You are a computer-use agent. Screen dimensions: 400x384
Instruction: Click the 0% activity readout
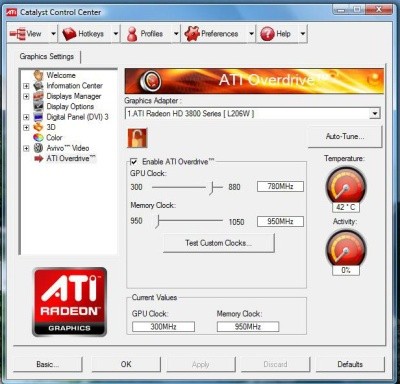346,270
